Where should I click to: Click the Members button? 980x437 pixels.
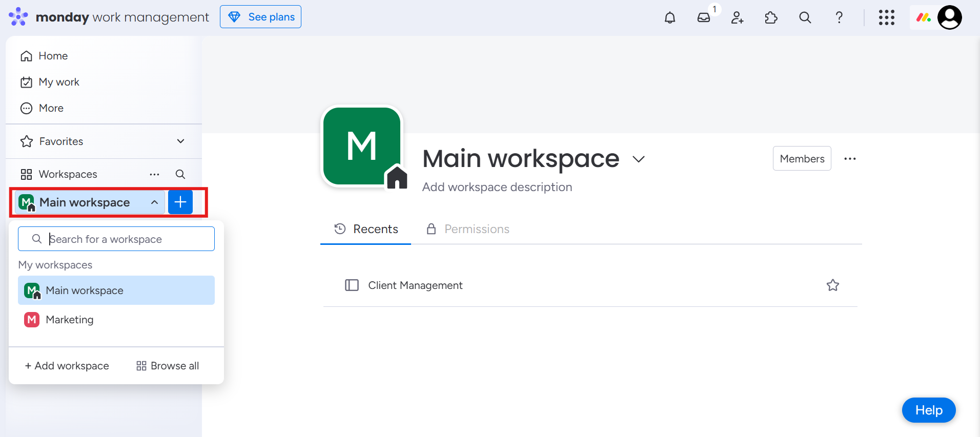[x=802, y=159]
